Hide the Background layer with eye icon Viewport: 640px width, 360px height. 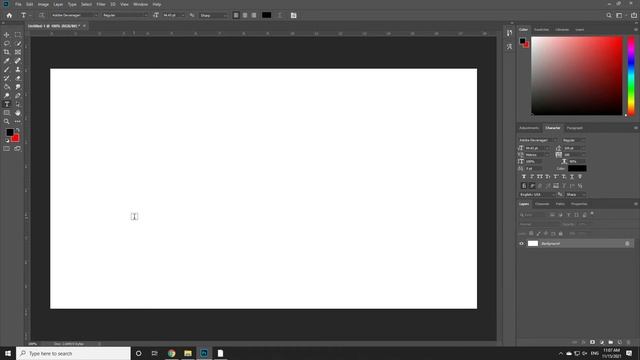coord(521,243)
